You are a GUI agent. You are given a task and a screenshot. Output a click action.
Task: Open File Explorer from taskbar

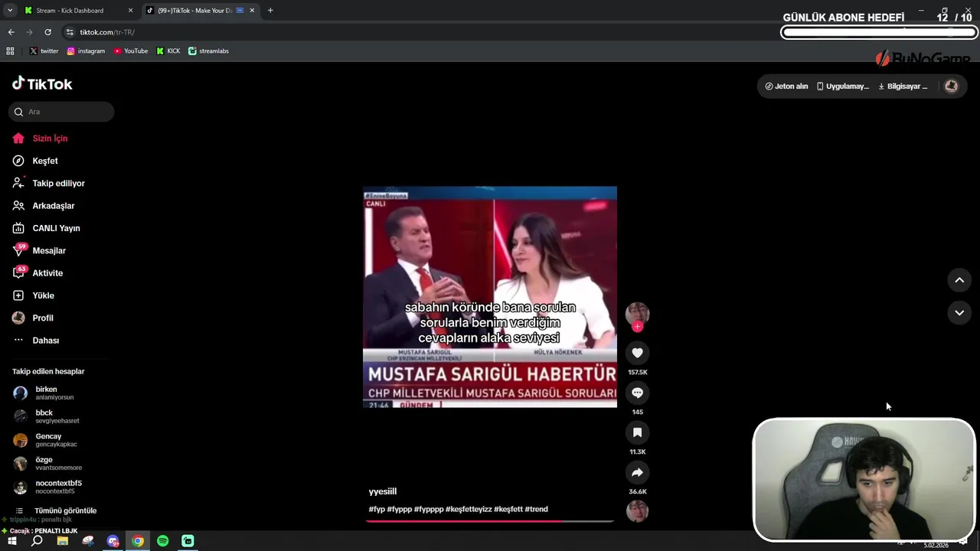pos(63,541)
